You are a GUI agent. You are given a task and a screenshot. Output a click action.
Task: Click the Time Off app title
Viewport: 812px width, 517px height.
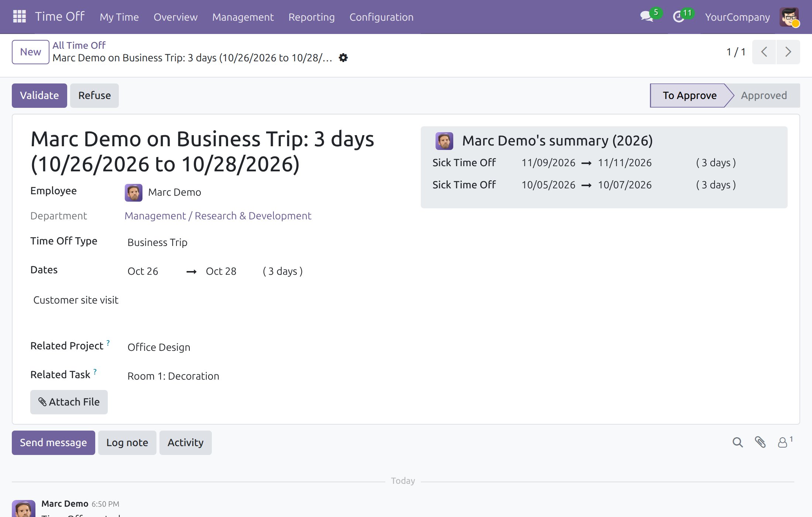click(60, 17)
